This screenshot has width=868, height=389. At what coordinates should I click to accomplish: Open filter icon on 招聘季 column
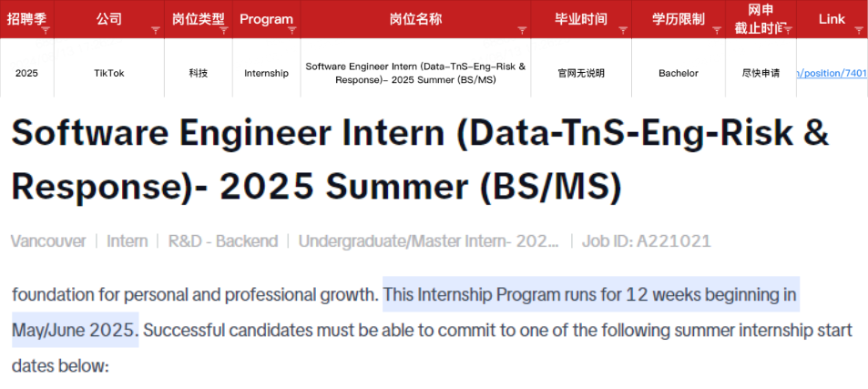46,30
